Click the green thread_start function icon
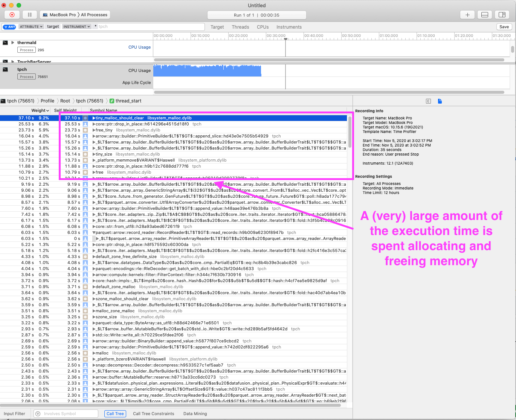516x420 pixels. [x=112, y=101]
